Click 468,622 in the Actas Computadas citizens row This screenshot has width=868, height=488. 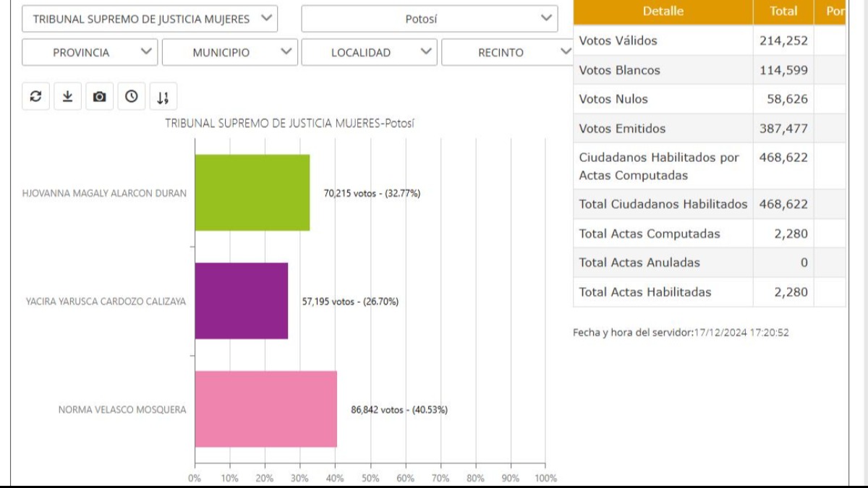pyautogui.click(x=783, y=157)
